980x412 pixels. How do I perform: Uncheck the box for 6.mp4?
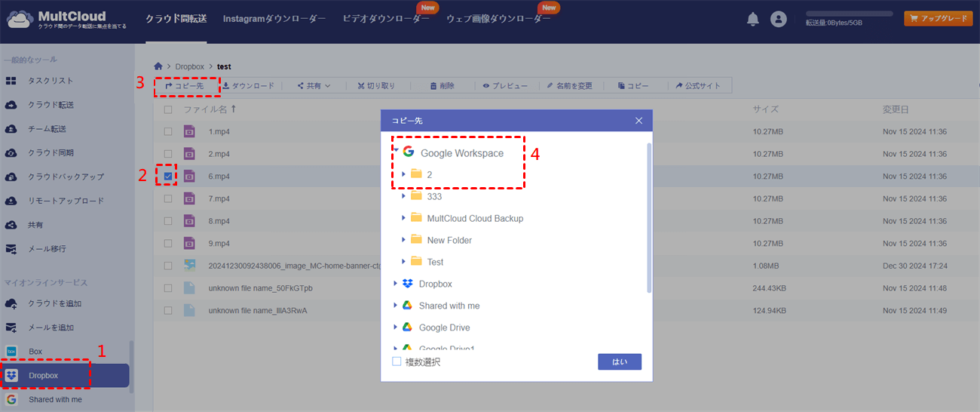point(168,176)
